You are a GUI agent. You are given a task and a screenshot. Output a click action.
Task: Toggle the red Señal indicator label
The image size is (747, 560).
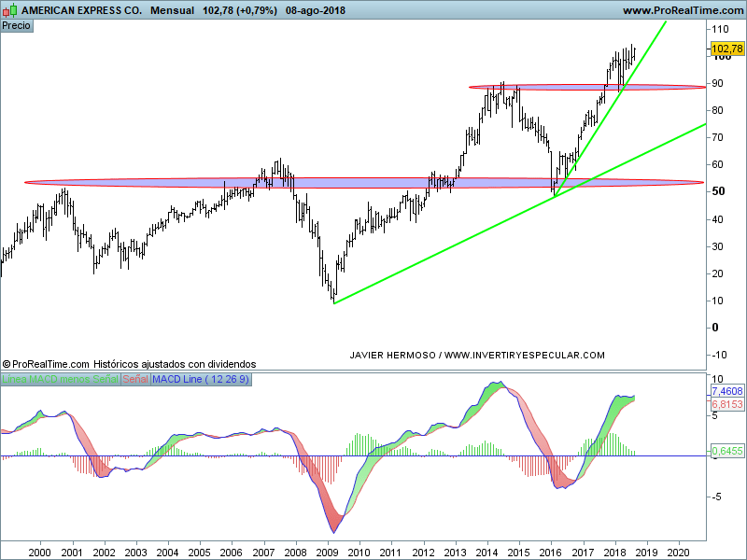point(134,380)
